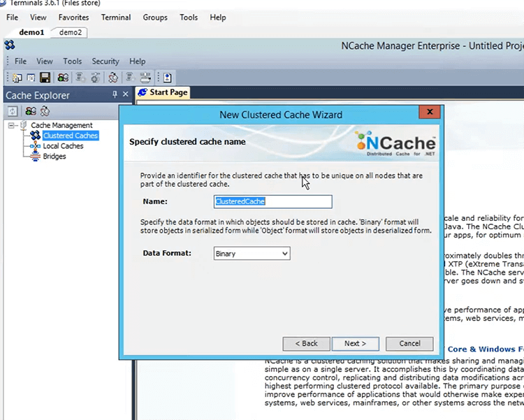Open NCache Manager Tools menu

click(73, 61)
